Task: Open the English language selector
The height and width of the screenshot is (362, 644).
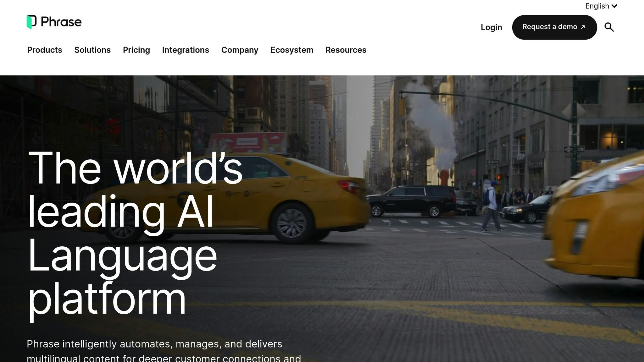Action: (x=597, y=6)
